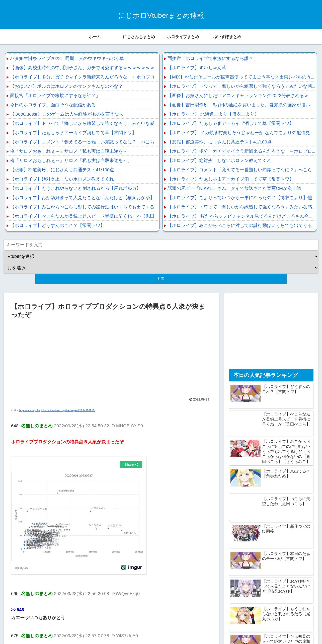Viewport: 322px width, 644px height.
Task: Click the red text ホロライブプロダクションの特異点５人衆が決まったぞ
Action: pos(67,442)
